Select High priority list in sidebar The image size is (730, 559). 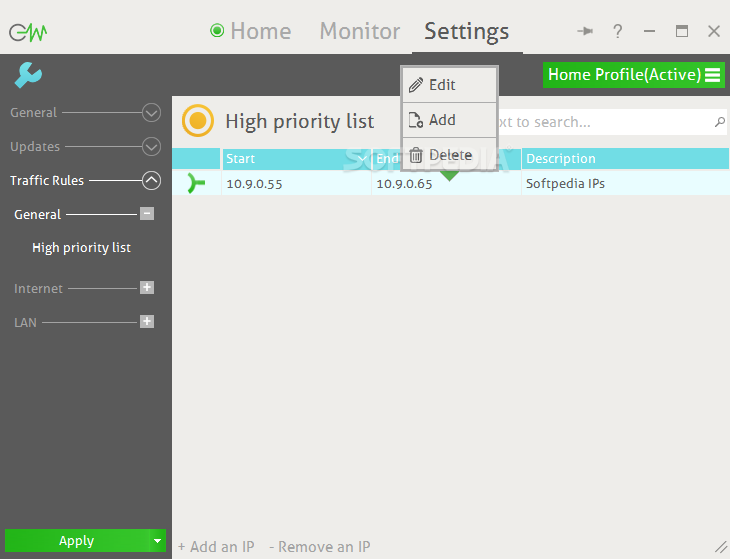81,248
